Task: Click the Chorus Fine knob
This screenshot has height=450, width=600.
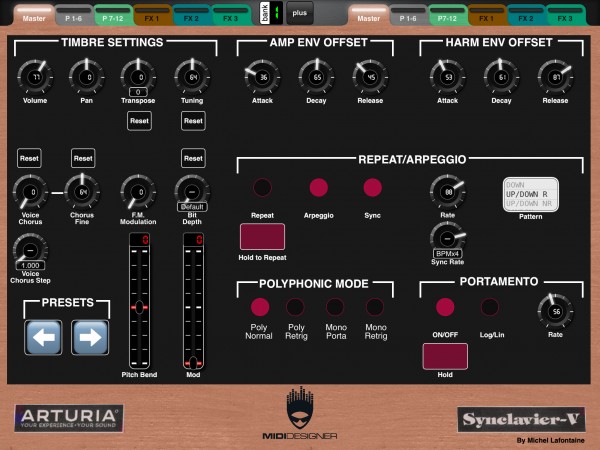Action: pyautogui.click(x=82, y=192)
